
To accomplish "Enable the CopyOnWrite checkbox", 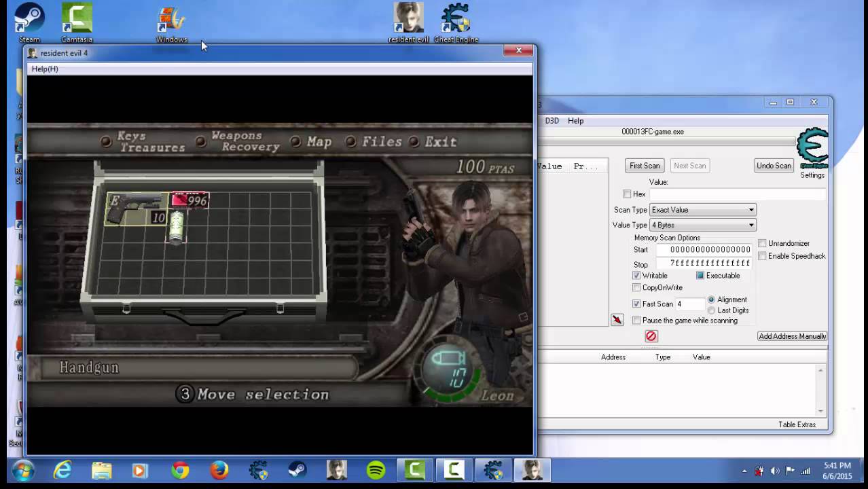I will 636,287.
